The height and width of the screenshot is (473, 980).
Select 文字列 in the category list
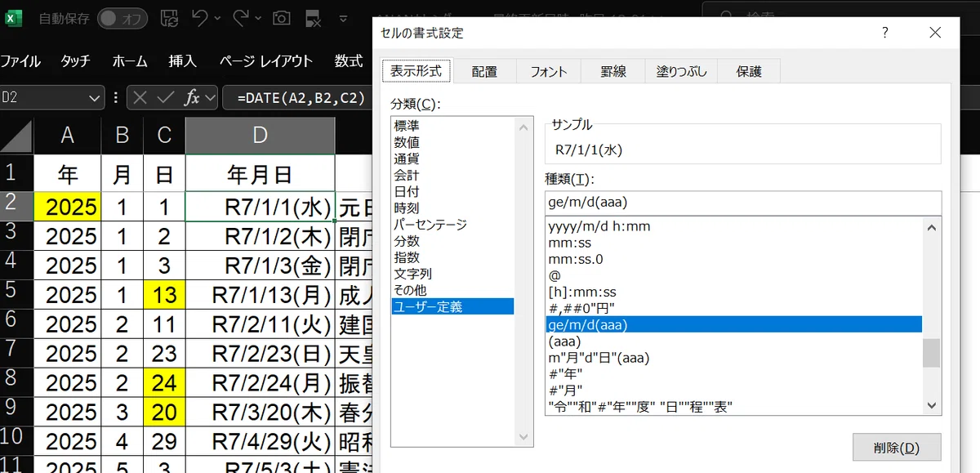point(413,274)
